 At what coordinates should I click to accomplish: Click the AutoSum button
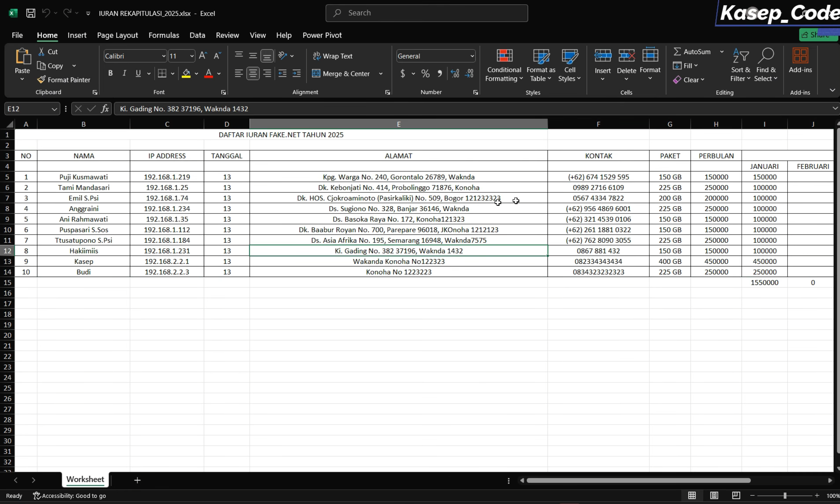pyautogui.click(x=692, y=52)
